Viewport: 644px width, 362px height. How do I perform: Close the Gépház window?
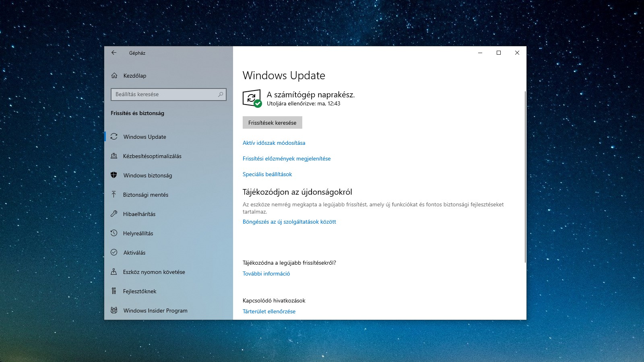point(517,53)
